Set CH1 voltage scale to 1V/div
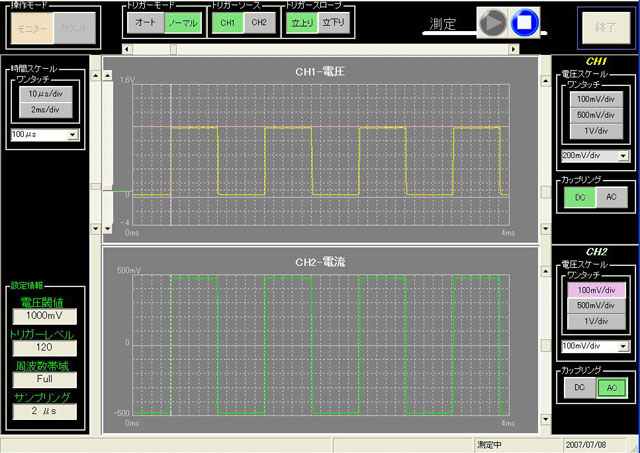This screenshot has width=640, height=453. tap(596, 131)
